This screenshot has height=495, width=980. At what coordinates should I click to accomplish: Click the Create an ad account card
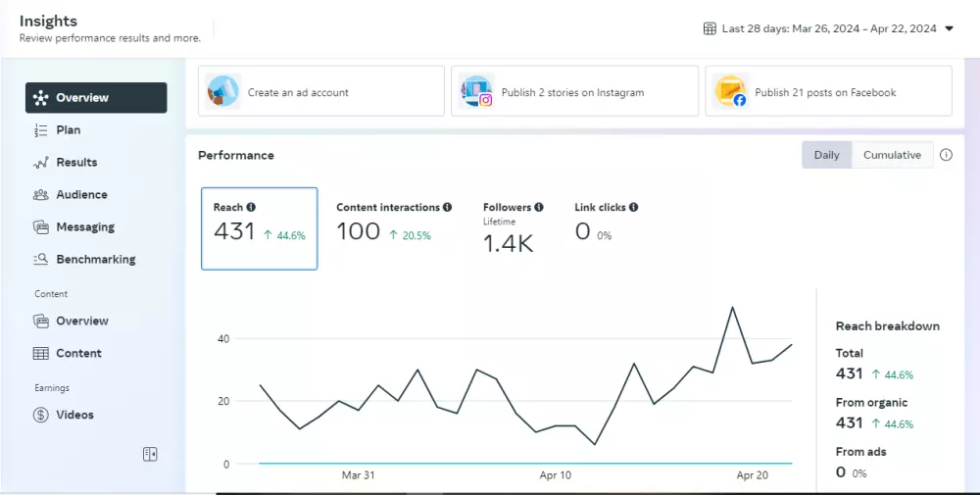[321, 91]
